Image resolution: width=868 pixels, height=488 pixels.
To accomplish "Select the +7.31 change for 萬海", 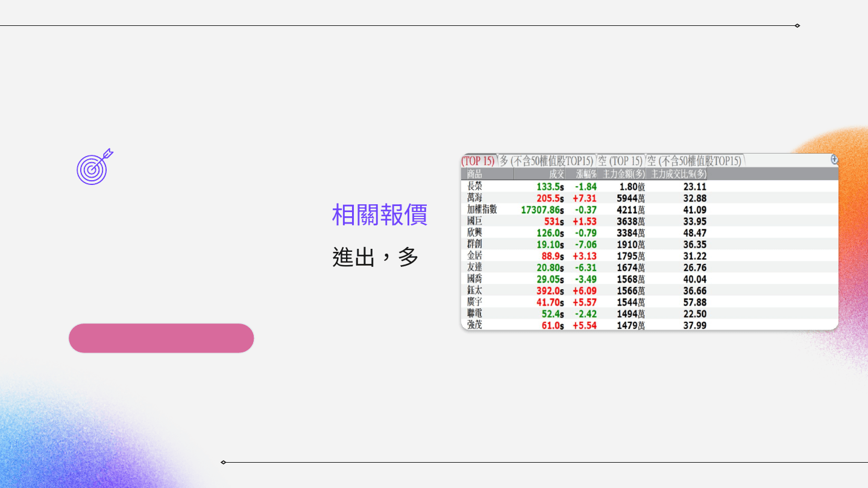I will (x=585, y=198).
